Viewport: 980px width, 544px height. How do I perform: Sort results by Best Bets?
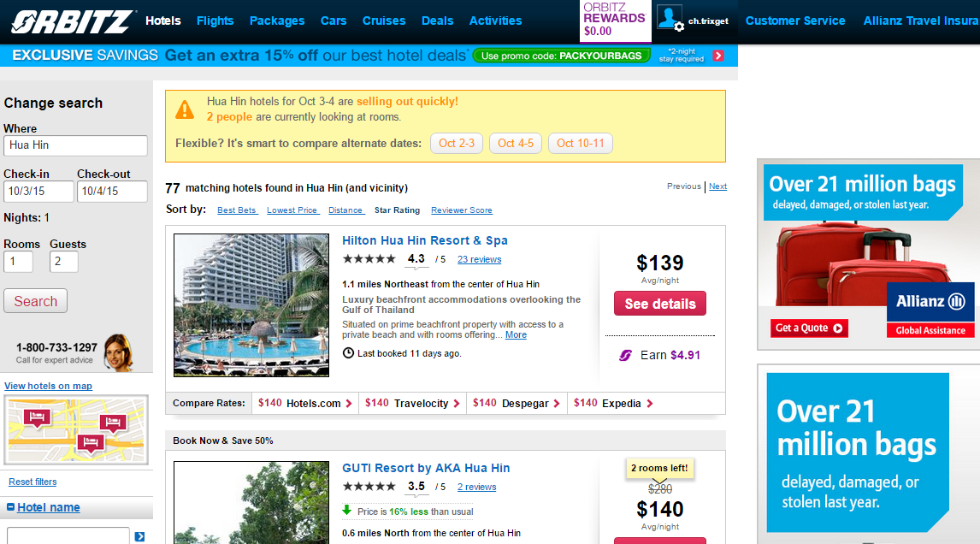click(x=237, y=210)
